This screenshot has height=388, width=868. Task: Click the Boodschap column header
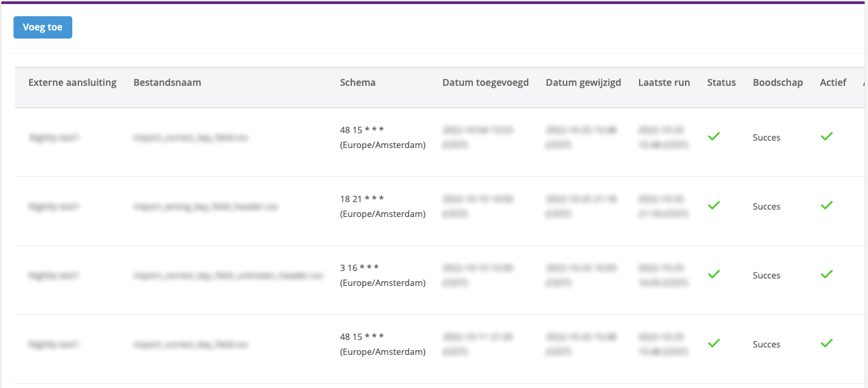(778, 82)
